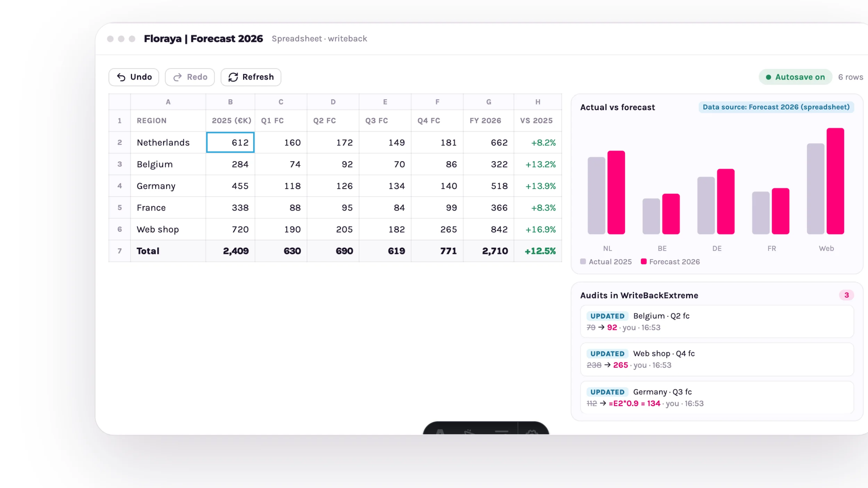Select Belgium Q2 FC cell showing 92

[x=333, y=164]
